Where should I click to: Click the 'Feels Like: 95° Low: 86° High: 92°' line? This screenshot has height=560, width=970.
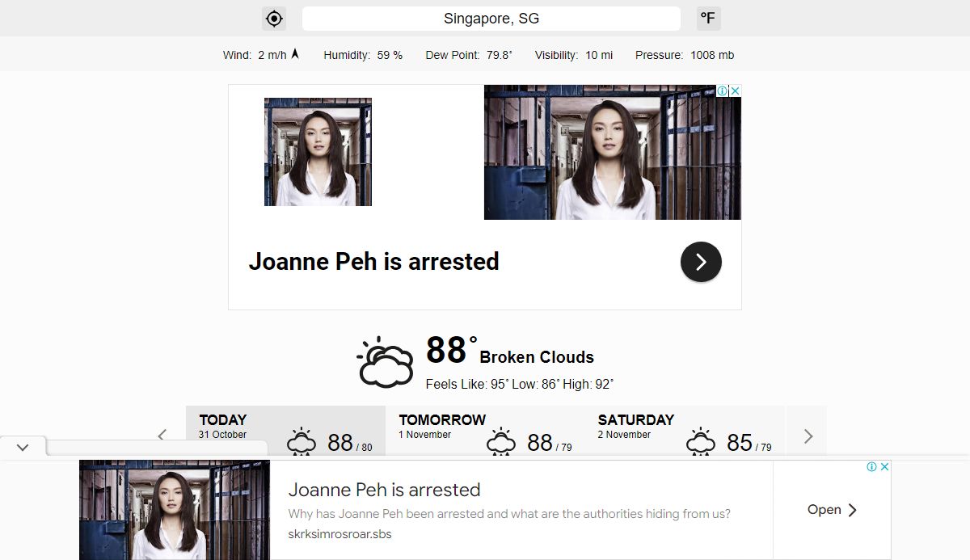click(x=520, y=384)
